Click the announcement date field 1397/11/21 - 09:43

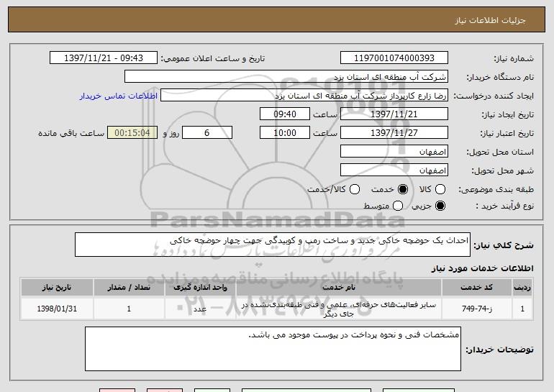tap(104, 58)
